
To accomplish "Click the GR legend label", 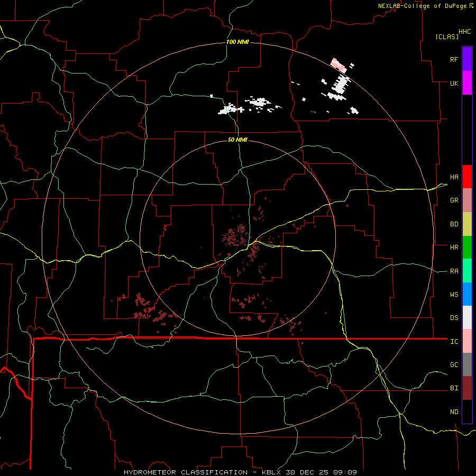I will (x=454, y=200).
